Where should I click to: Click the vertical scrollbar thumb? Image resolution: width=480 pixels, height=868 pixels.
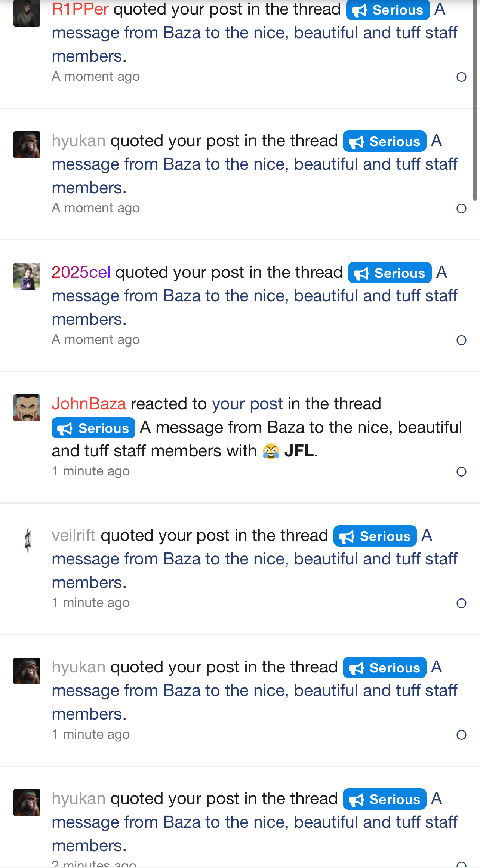click(475, 101)
